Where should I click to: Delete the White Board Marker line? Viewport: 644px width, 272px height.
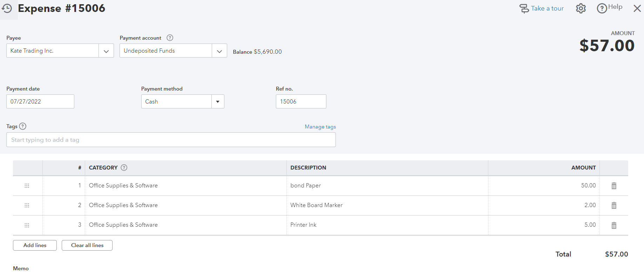(x=614, y=205)
